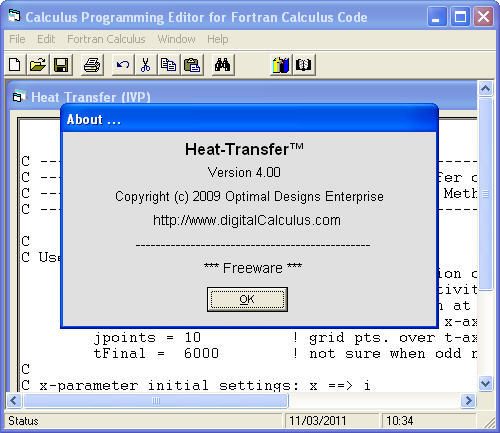Maximize the Calculus Programming Editor window
This screenshot has height=433, width=500.
tap(460, 17)
